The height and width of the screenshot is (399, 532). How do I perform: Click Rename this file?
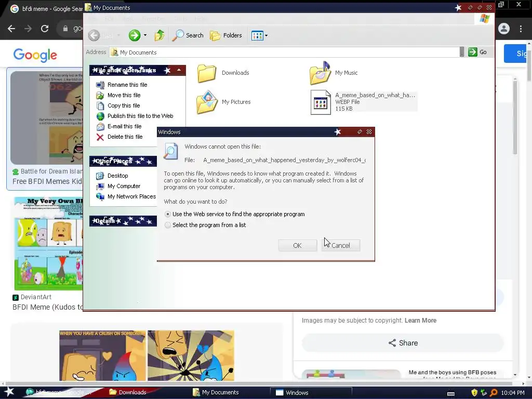(127, 85)
